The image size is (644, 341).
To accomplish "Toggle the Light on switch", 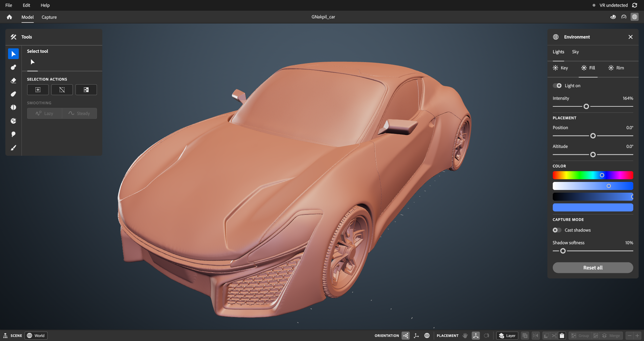I will [x=557, y=86].
